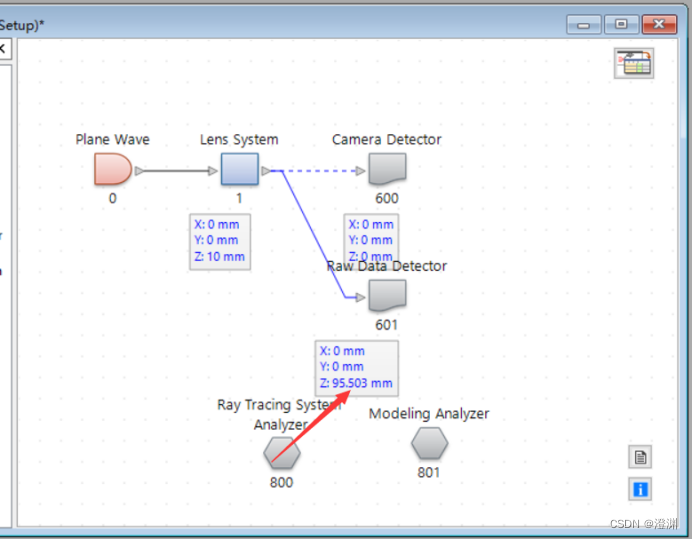The height and width of the screenshot is (539, 692).
Task: Select the Camera Detector node 600
Action: (387, 169)
